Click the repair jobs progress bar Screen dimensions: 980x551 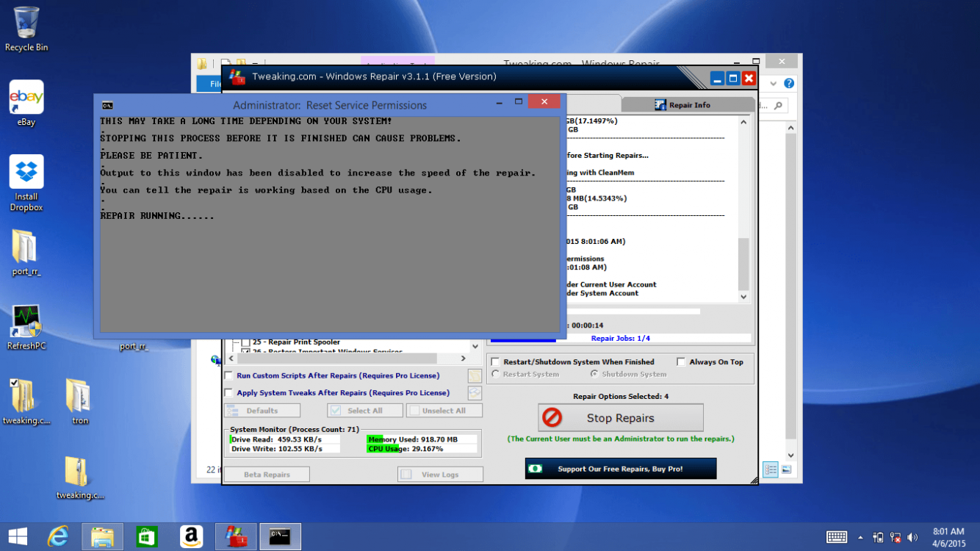[621, 339]
